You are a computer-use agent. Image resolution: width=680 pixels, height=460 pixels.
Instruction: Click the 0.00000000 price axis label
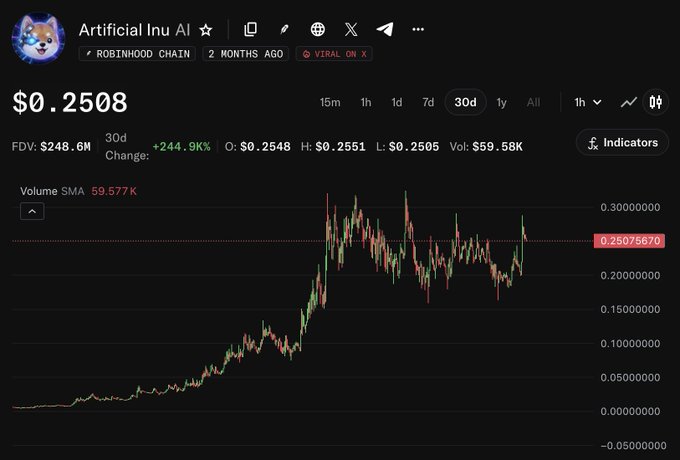coord(631,411)
